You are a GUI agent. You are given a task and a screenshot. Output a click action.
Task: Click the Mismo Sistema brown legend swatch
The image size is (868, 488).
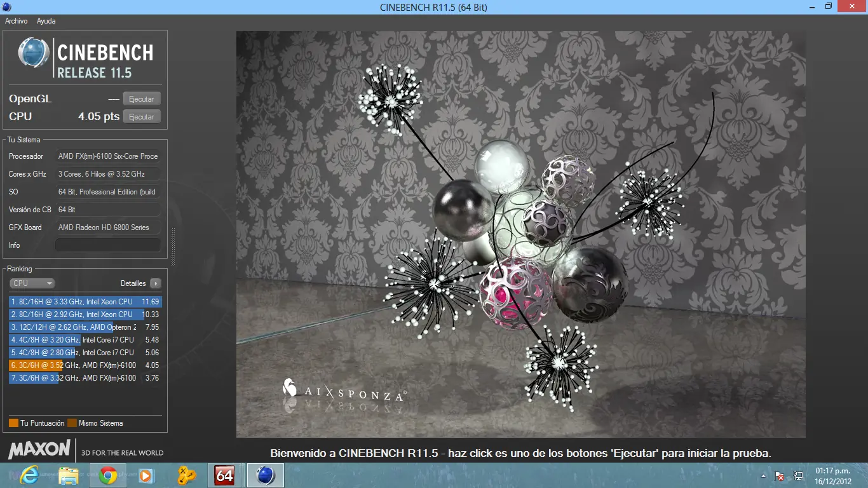(72, 423)
